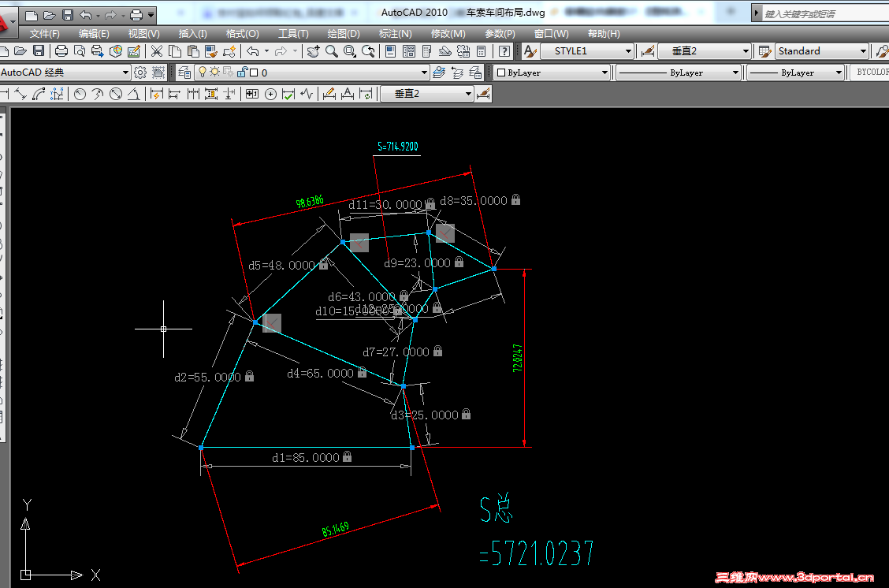
Task: Click Layer Previous icon
Action: pyautogui.click(x=457, y=73)
